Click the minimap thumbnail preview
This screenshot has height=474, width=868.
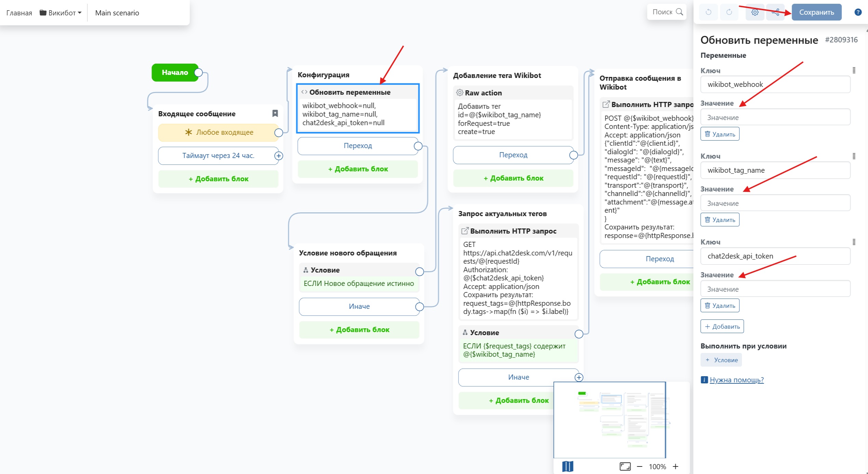(x=609, y=420)
